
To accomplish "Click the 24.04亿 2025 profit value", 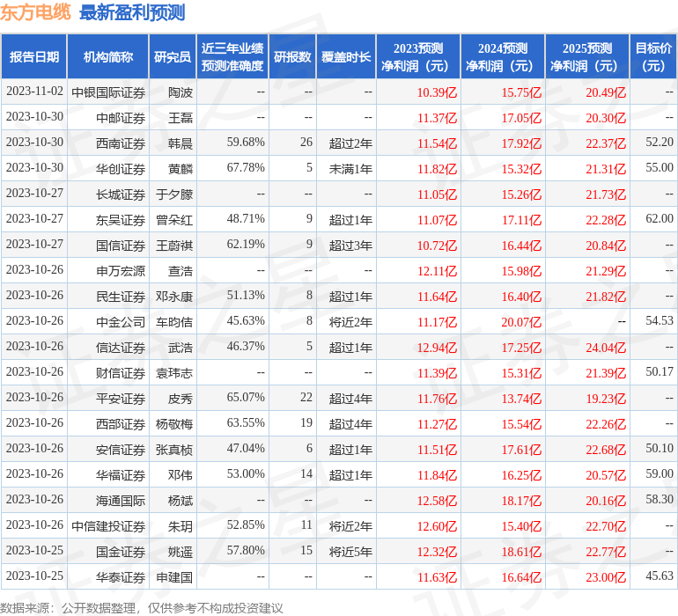I will tap(606, 347).
